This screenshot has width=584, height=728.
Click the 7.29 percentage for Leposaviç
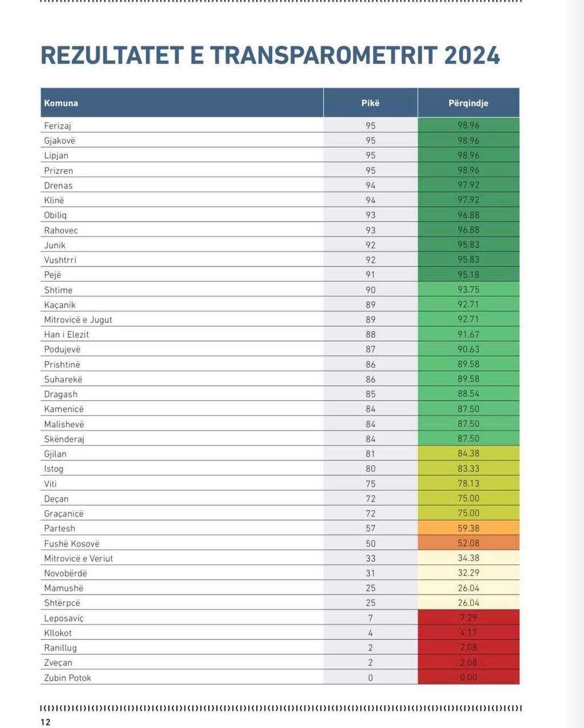pos(468,618)
